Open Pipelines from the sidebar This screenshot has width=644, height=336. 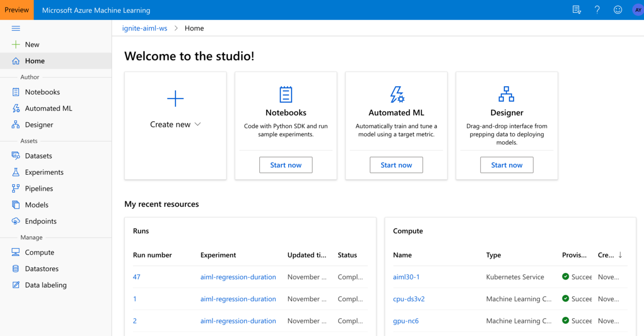39,189
